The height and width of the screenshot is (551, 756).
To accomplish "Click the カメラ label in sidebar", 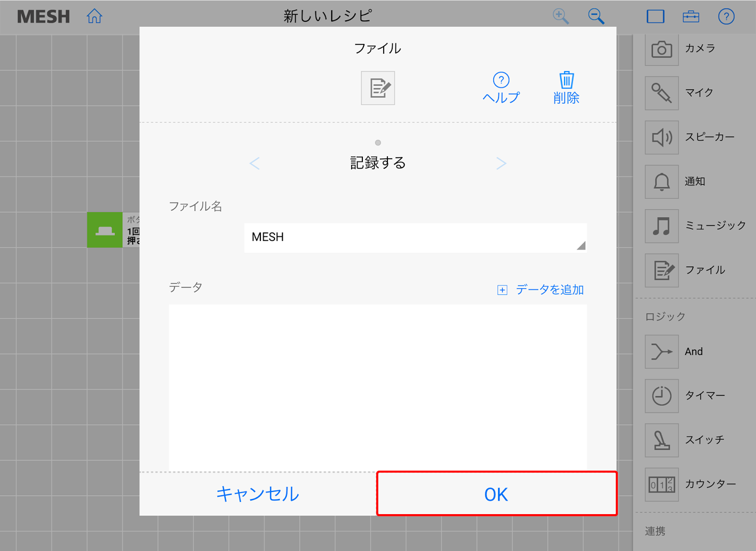I will point(700,48).
